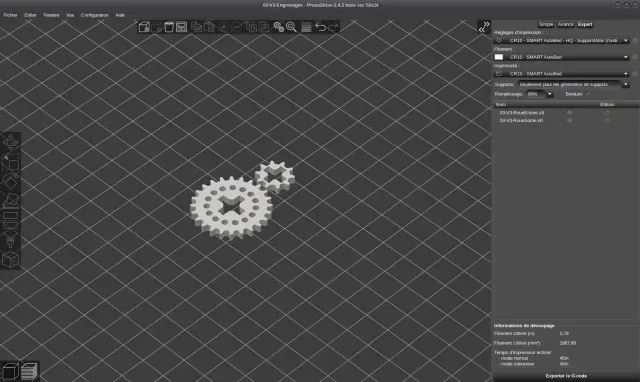Open the Aide menu
The width and height of the screenshot is (640, 382).
(120, 15)
